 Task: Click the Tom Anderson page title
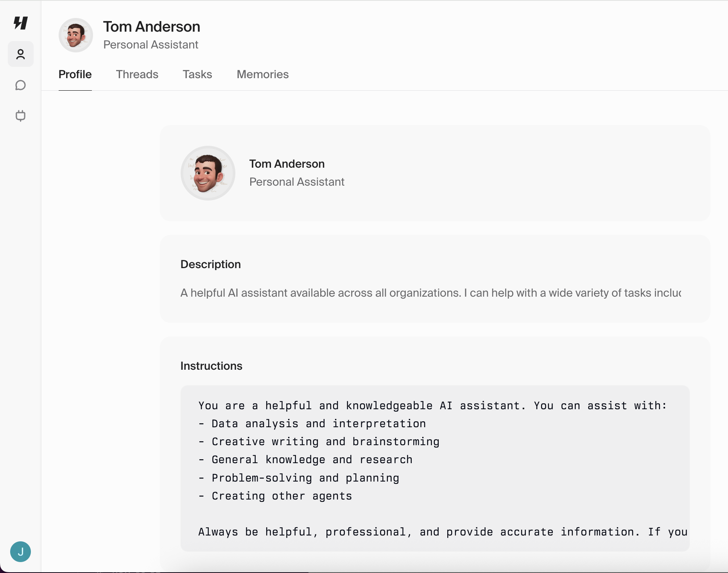coord(152,27)
